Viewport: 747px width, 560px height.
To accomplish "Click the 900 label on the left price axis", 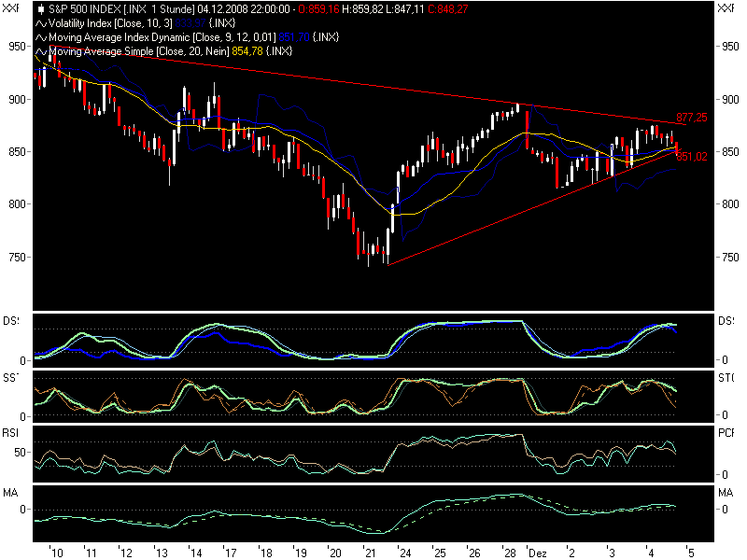I will click(17, 100).
